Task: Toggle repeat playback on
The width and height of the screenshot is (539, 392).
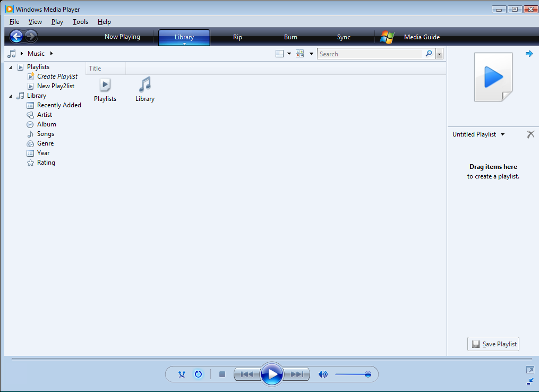Action: [198, 374]
